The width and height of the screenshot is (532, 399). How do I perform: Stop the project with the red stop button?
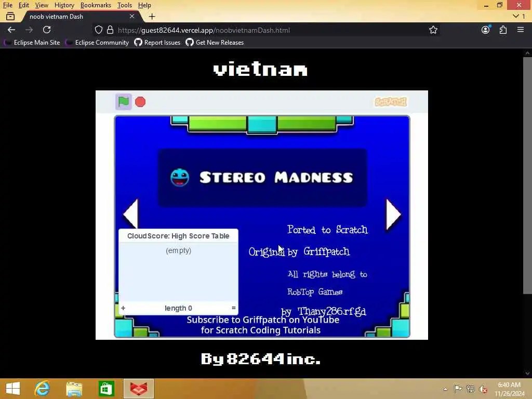140,102
